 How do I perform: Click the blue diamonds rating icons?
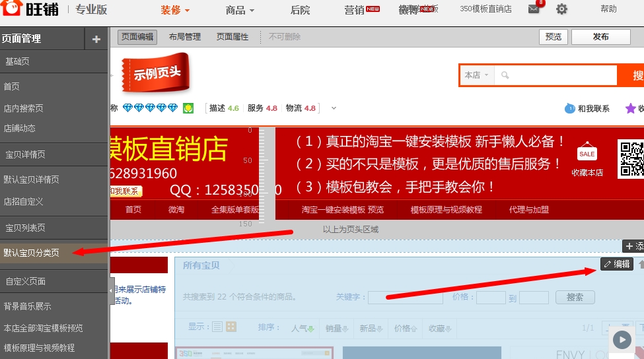[x=150, y=108]
